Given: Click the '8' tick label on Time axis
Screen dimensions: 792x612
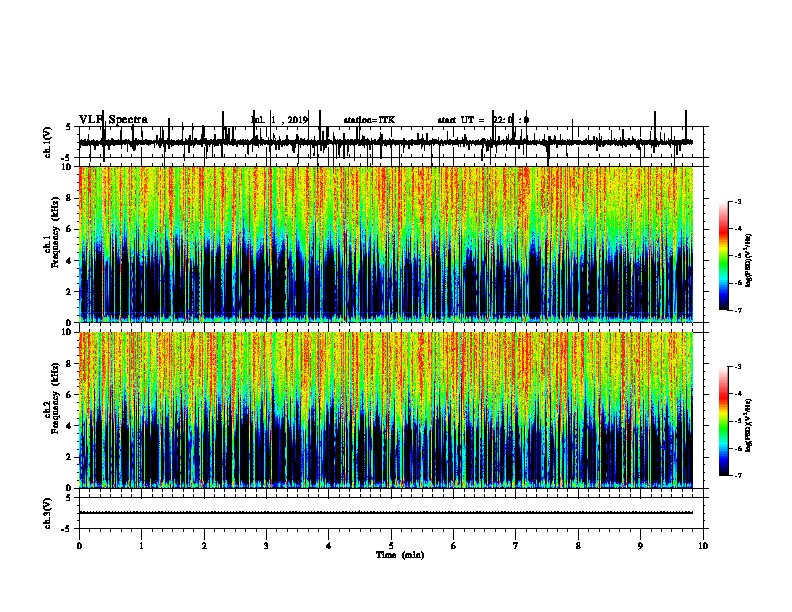Looking at the screenshot, I should pyautogui.click(x=578, y=546).
